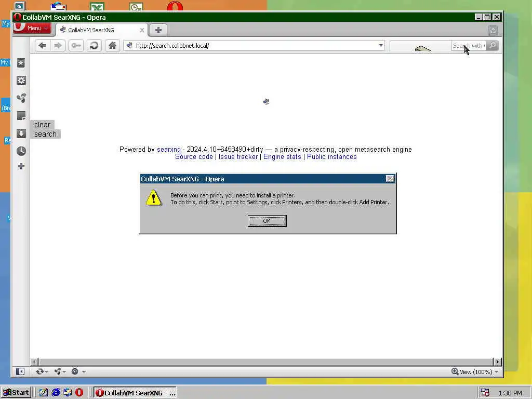This screenshot has height=399, width=532.
Task: Go back to previous page
Action: tap(42, 46)
